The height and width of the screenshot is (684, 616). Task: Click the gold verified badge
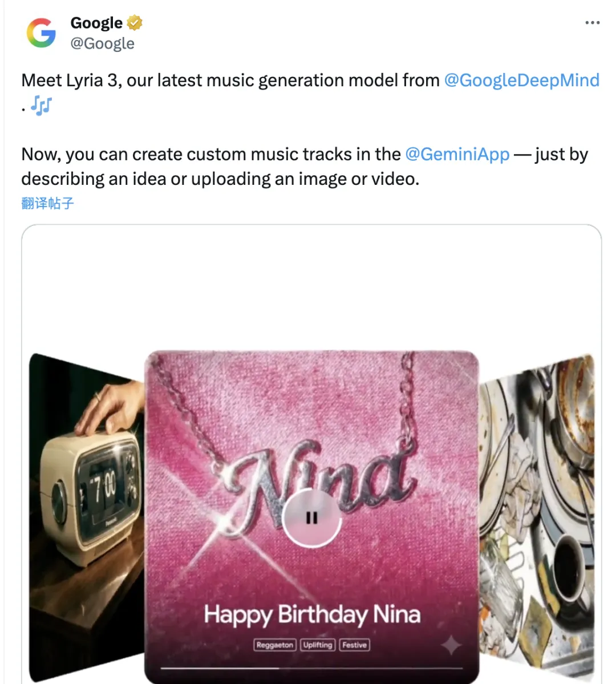pos(135,23)
